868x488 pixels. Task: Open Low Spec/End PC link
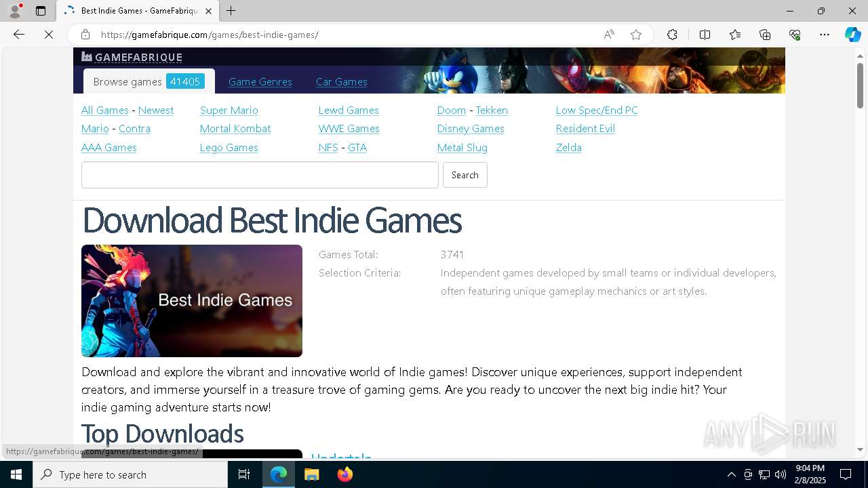pyautogui.click(x=597, y=110)
